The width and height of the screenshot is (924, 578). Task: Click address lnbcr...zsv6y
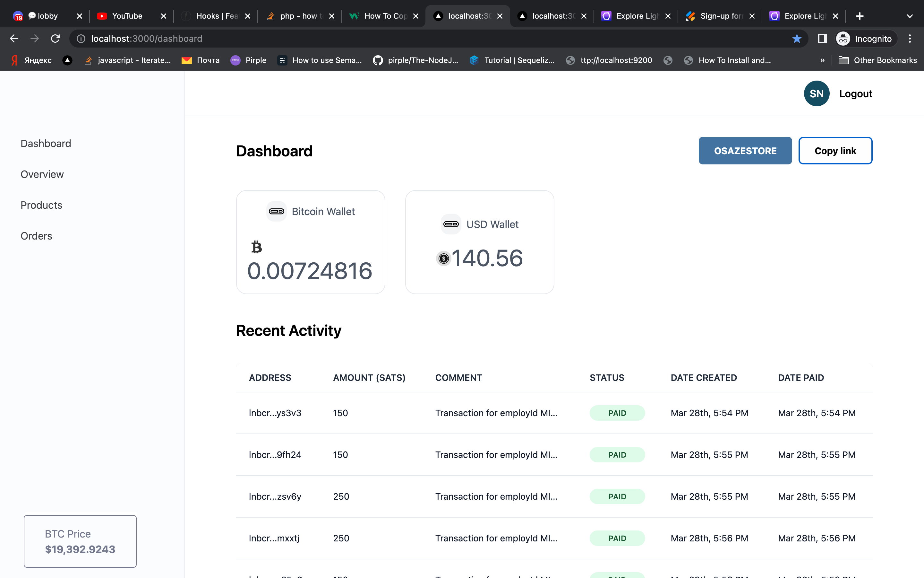(x=275, y=496)
